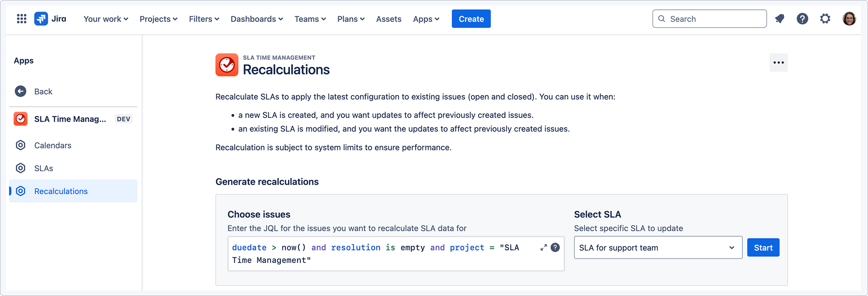Expand the Plans menu
868x296 pixels.
tap(351, 19)
